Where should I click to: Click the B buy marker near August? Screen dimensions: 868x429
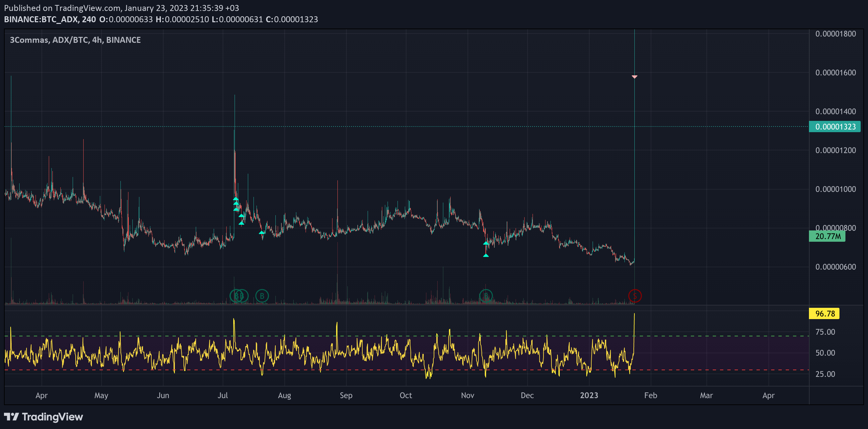pos(262,296)
